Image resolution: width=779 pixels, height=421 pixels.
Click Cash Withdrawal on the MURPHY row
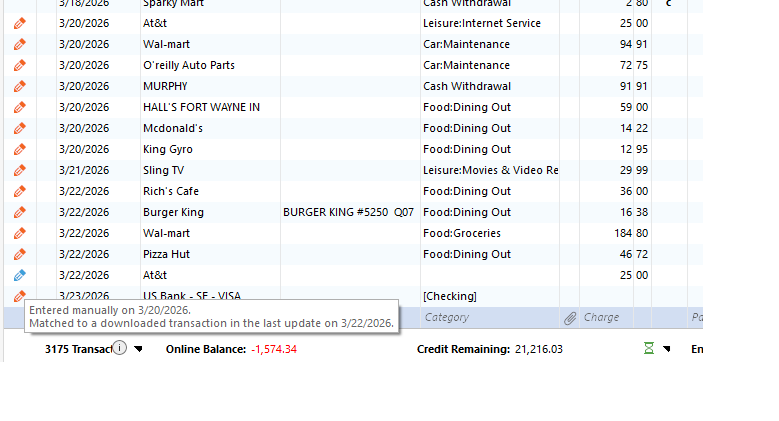(x=467, y=86)
